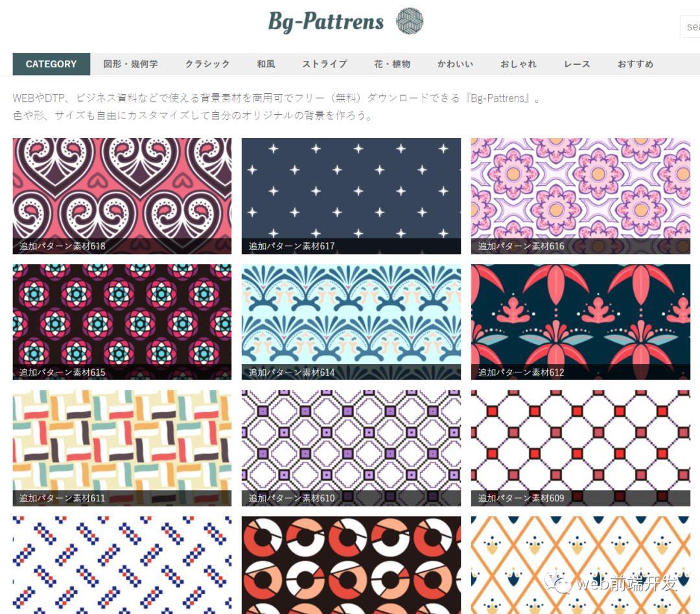Open the Bg-Pattrens site title link
The height and width of the screenshot is (614, 700).
(x=326, y=21)
